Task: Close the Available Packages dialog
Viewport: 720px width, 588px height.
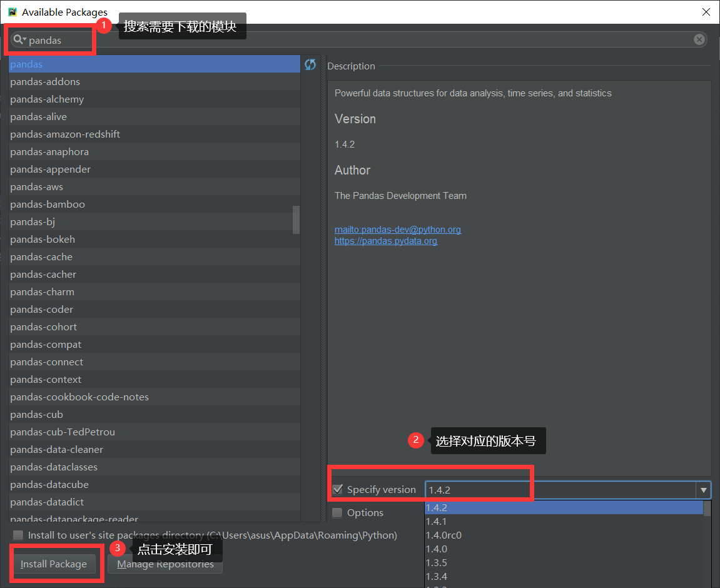Action: coord(706,12)
